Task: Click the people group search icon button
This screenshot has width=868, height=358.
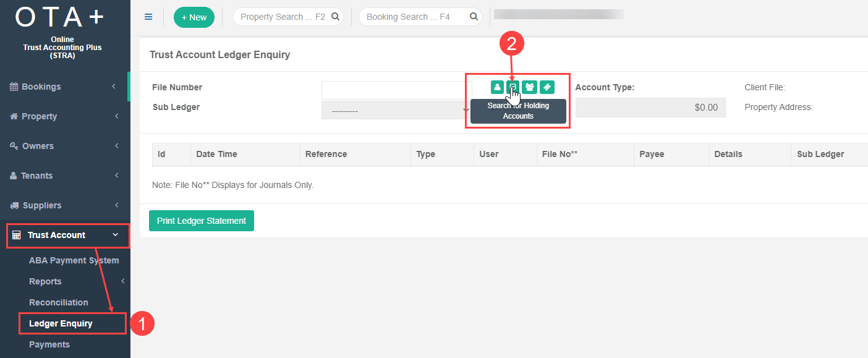Action: 529,87
